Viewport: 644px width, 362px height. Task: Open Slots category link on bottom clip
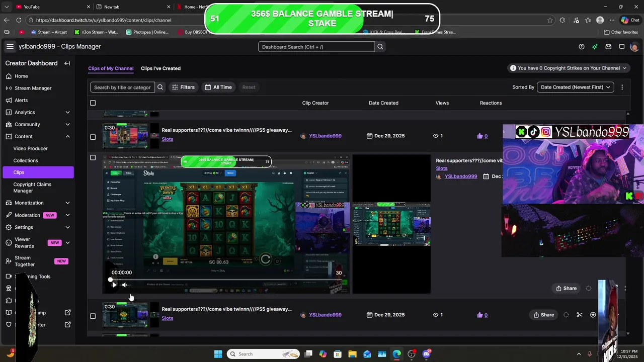(168, 318)
